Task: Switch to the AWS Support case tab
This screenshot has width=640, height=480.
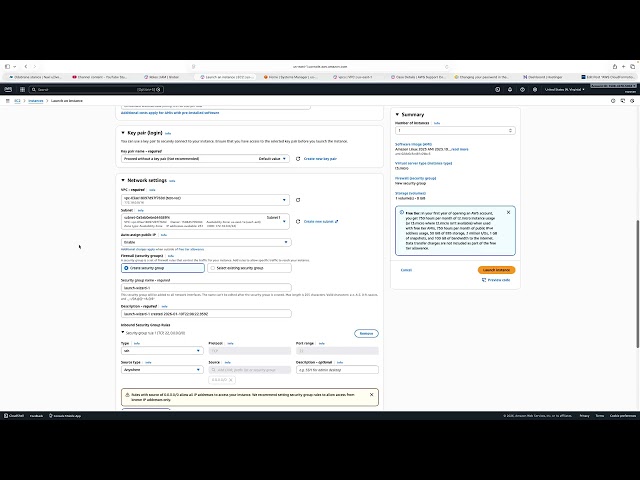Action: click(x=418, y=77)
